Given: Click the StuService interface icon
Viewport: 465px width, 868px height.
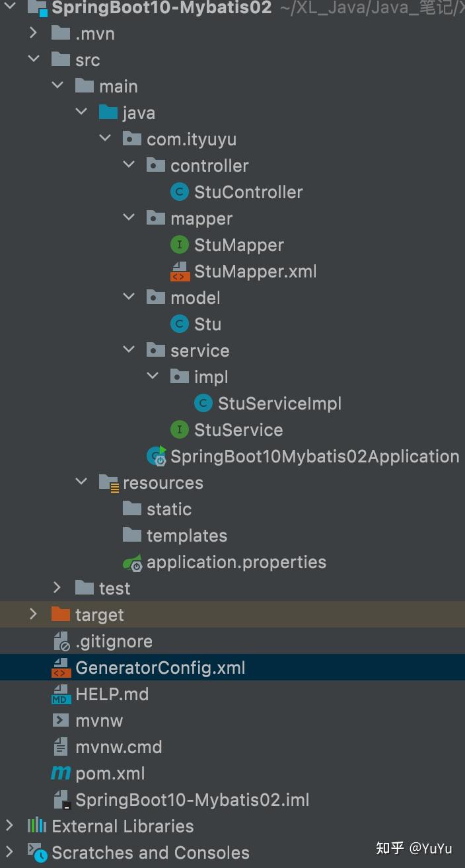Looking at the screenshot, I should pos(179,429).
